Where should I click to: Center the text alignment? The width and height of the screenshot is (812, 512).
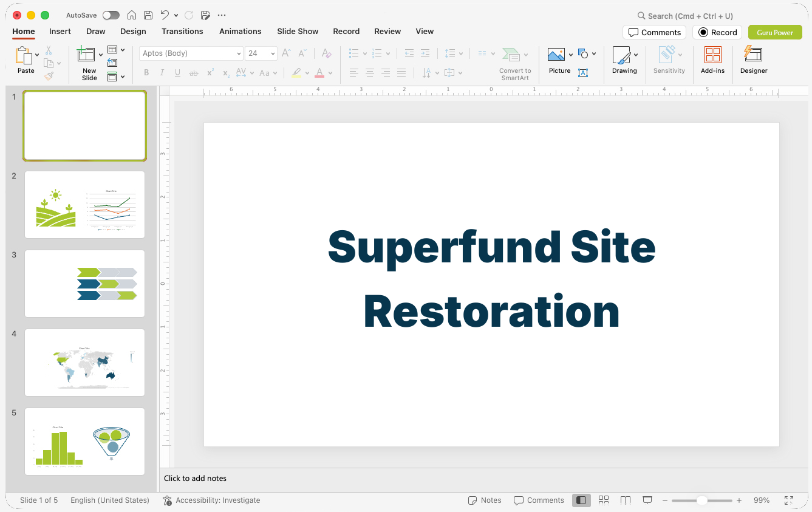click(369, 73)
